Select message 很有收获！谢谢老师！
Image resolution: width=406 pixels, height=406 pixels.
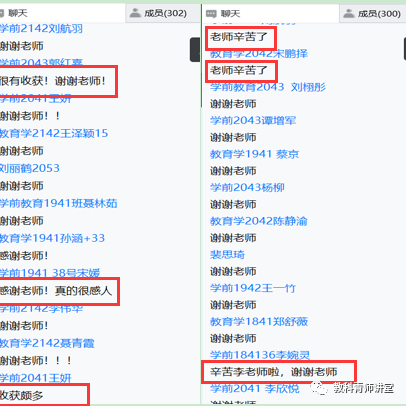click(x=53, y=81)
